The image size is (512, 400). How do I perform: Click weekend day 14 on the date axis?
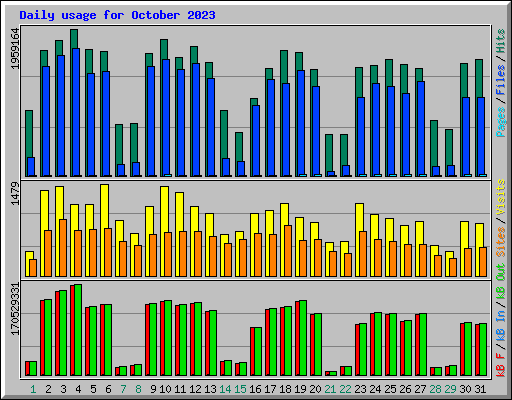tap(225, 389)
